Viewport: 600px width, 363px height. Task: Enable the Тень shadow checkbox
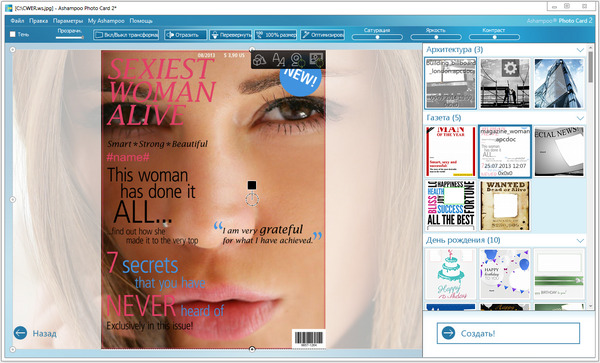coord(13,34)
